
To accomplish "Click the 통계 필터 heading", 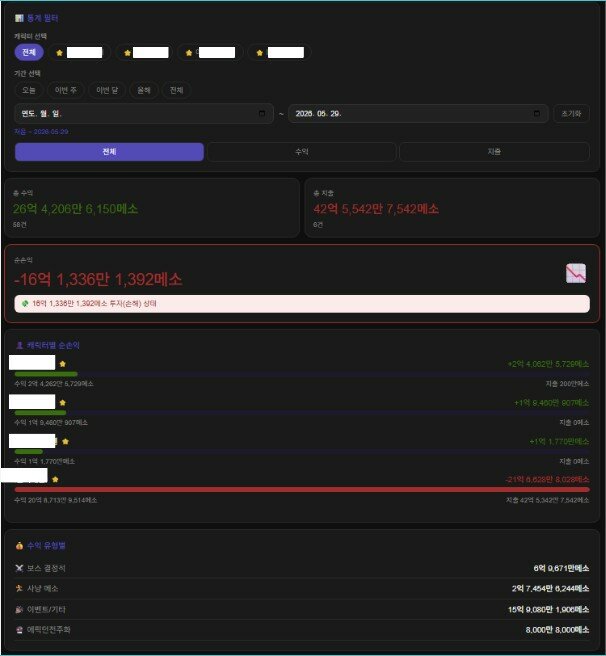I will pyautogui.click(x=42, y=18).
